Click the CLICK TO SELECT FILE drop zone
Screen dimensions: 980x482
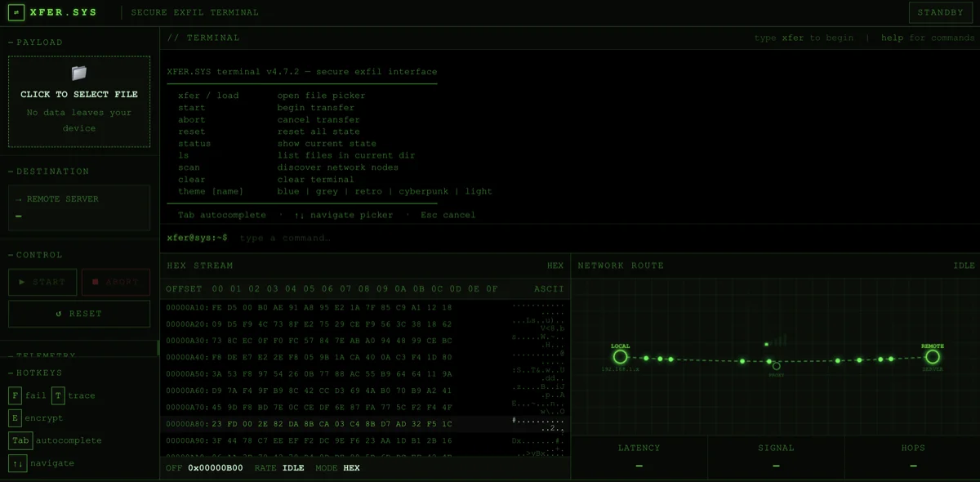coord(79,101)
